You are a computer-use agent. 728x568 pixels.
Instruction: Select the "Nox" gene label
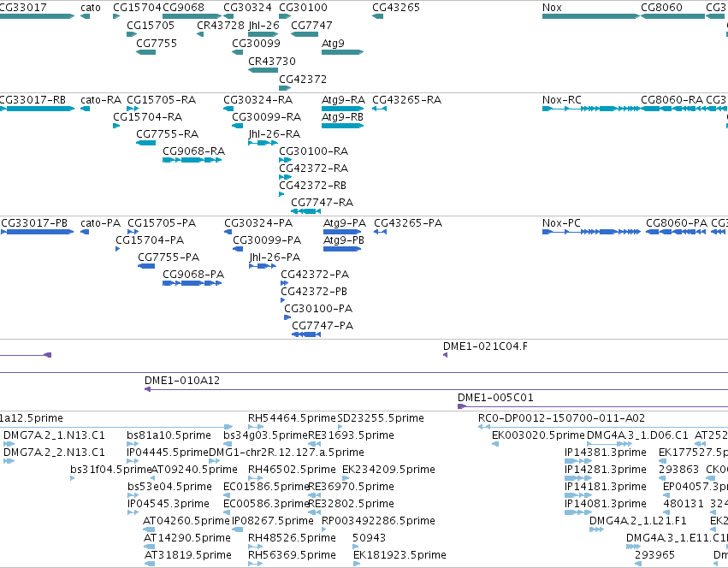pyautogui.click(x=552, y=8)
